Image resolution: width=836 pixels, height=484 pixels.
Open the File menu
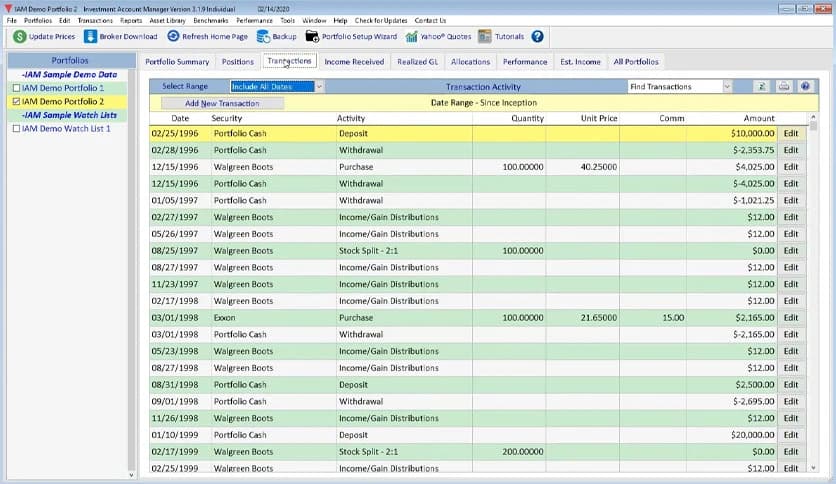click(x=12, y=20)
